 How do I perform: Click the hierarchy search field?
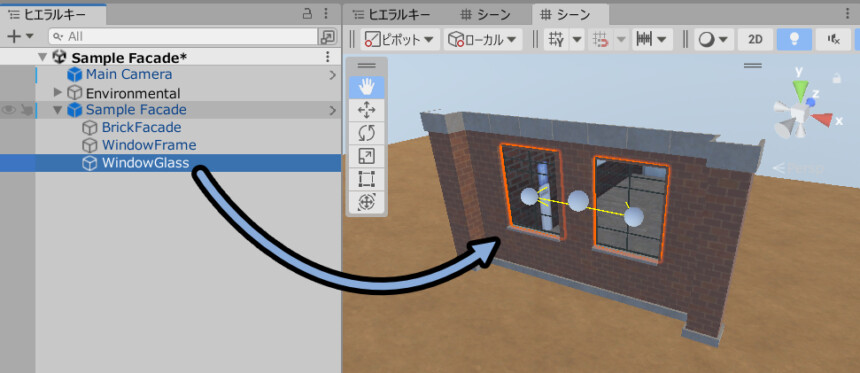pos(183,36)
